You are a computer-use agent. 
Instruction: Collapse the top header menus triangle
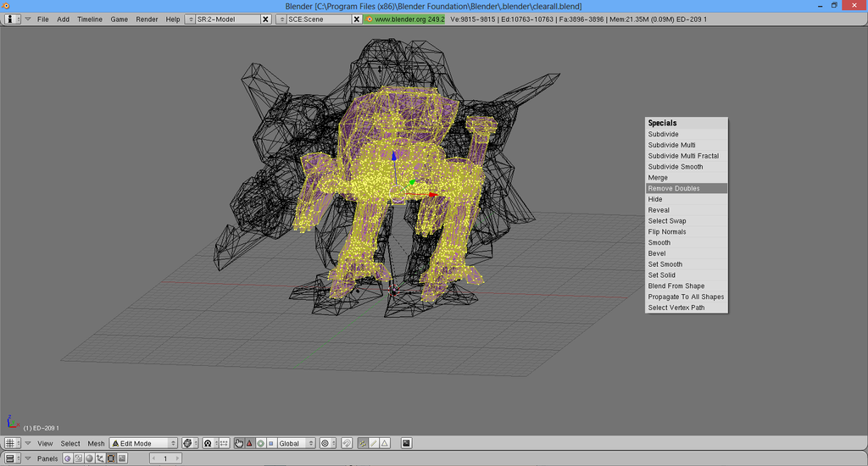click(x=28, y=19)
